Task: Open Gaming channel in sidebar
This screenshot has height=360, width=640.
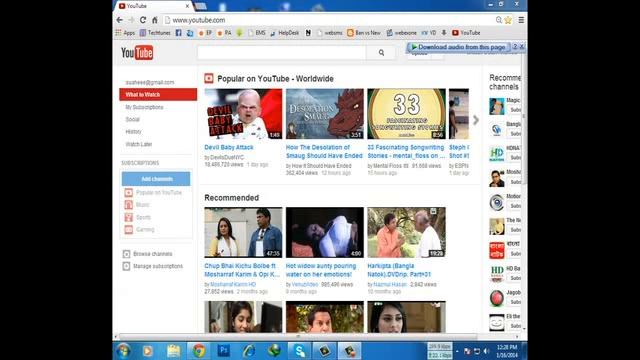Action: pyautogui.click(x=139, y=229)
